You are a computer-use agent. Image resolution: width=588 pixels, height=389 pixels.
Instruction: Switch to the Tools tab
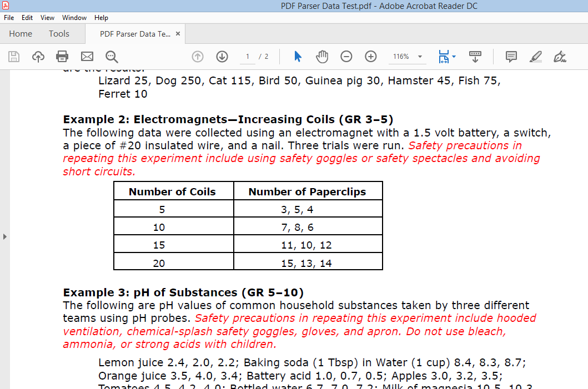pos(59,33)
